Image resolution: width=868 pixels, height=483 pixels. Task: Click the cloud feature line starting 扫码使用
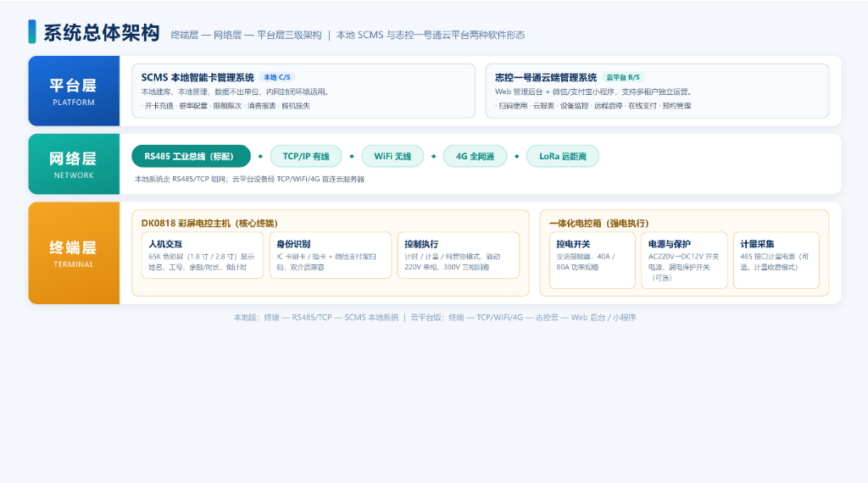click(x=593, y=106)
